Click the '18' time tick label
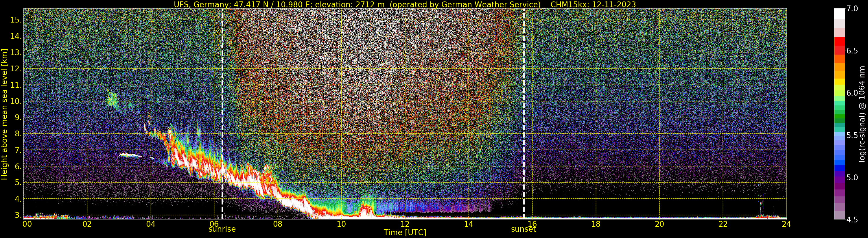 [596, 224]
